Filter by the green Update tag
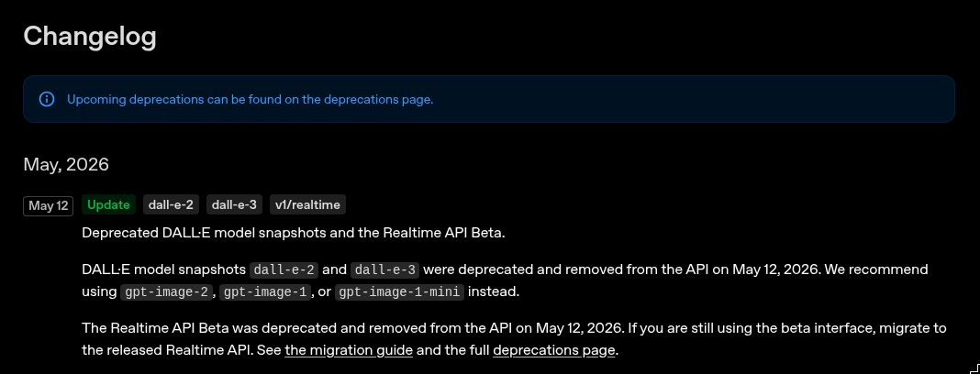Viewport: 980px width, 374px height. (x=109, y=204)
